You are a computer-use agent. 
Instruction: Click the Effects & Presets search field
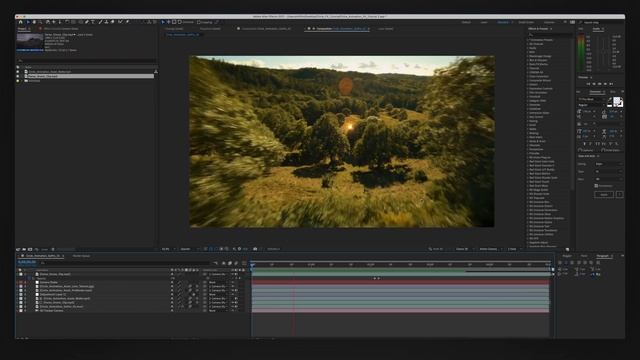pyautogui.click(x=549, y=35)
